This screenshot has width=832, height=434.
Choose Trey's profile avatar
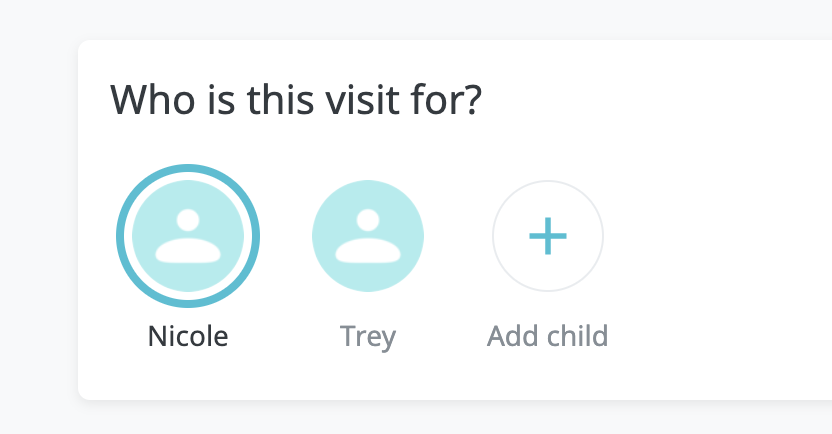368,236
